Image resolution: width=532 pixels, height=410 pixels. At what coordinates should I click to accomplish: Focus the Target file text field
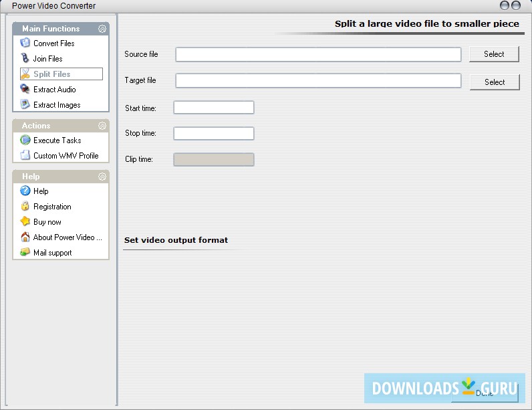tap(318, 80)
